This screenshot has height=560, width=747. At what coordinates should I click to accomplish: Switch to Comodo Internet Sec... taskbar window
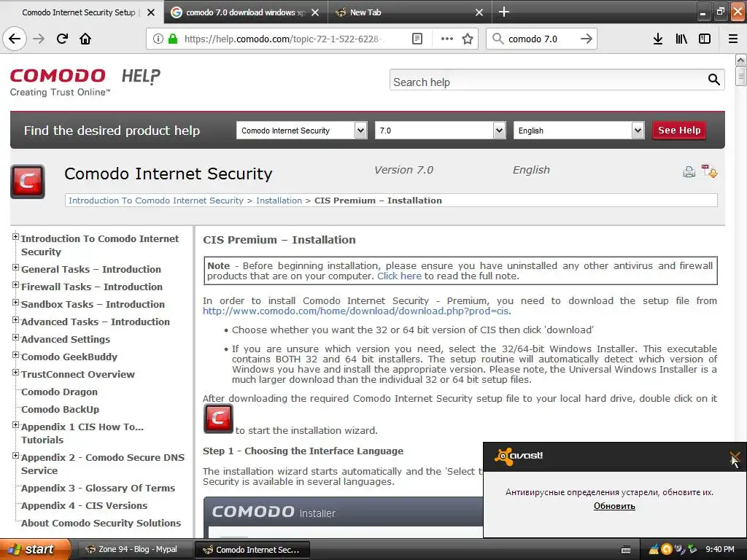coord(252,550)
